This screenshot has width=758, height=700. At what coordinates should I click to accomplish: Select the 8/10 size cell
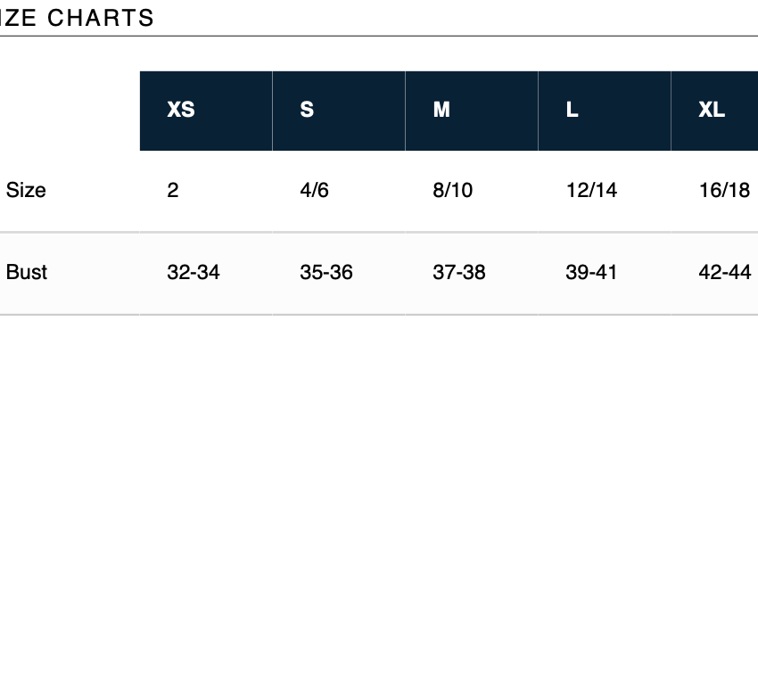452,190
